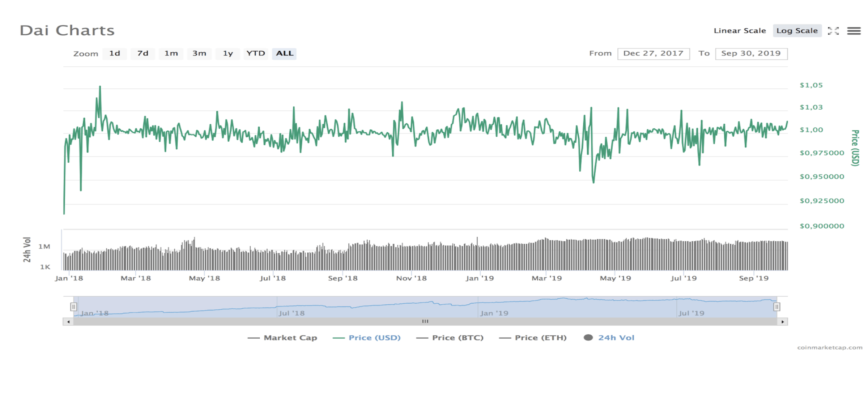Click the Price (USD) axis title
868x394 pixels.
click(x=855, y=148)
